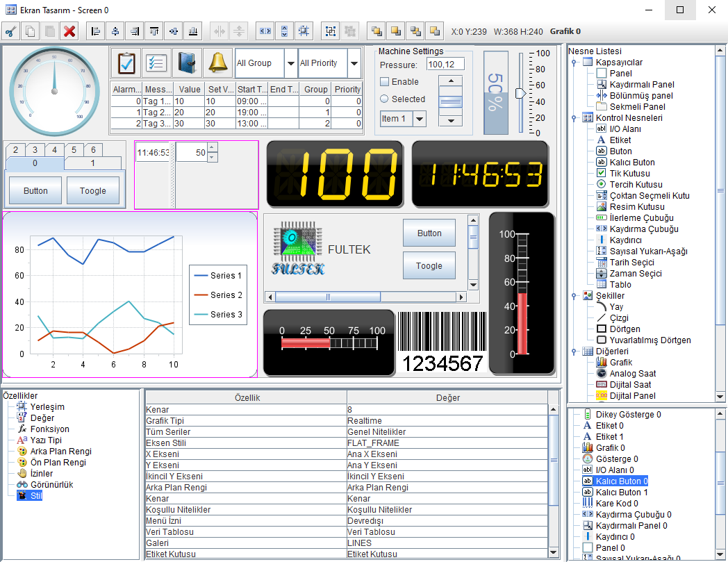Select the Cut tool in the toolbar
Screen dimensions: 728x562
10,31
